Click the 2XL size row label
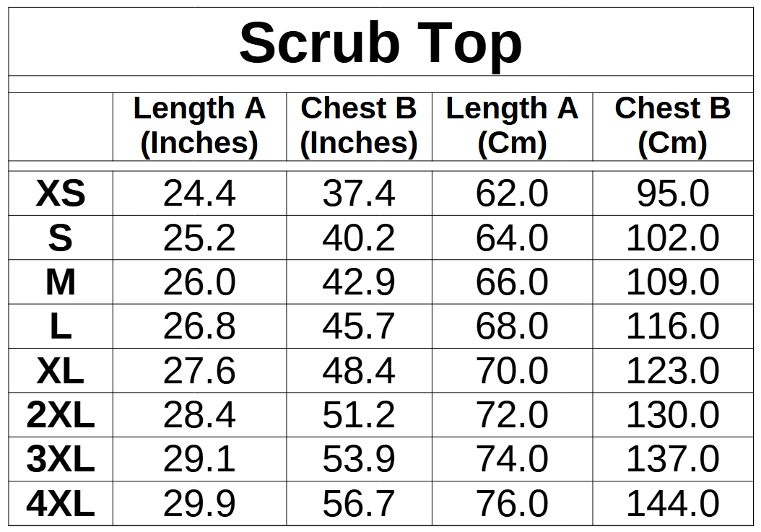This screenshot has width=761, height=532. pyautogui.click(x=61, y=416)
